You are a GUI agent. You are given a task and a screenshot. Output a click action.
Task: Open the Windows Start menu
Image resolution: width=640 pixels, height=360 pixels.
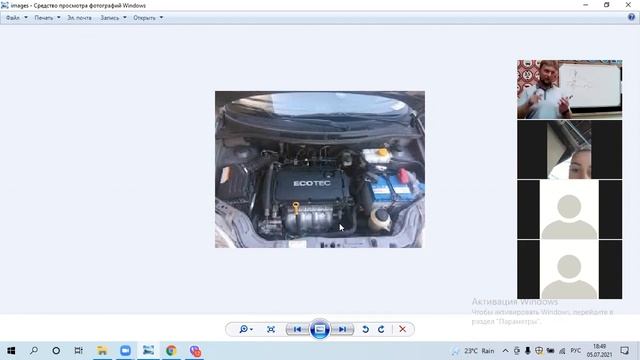click(11, 351)
